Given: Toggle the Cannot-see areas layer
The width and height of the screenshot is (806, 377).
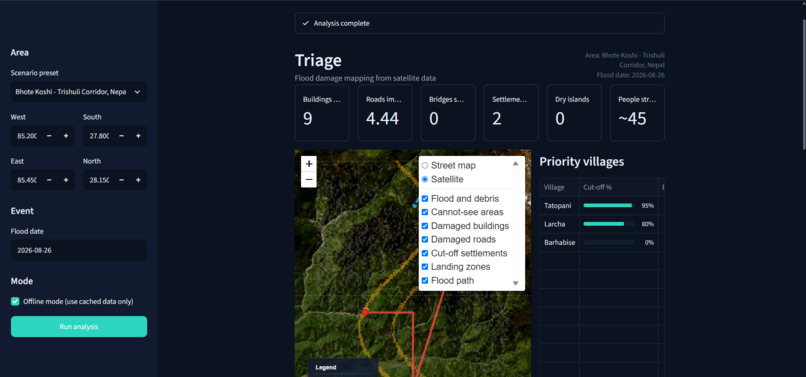Looking at the screenshot, I should (x=425, y=212).
